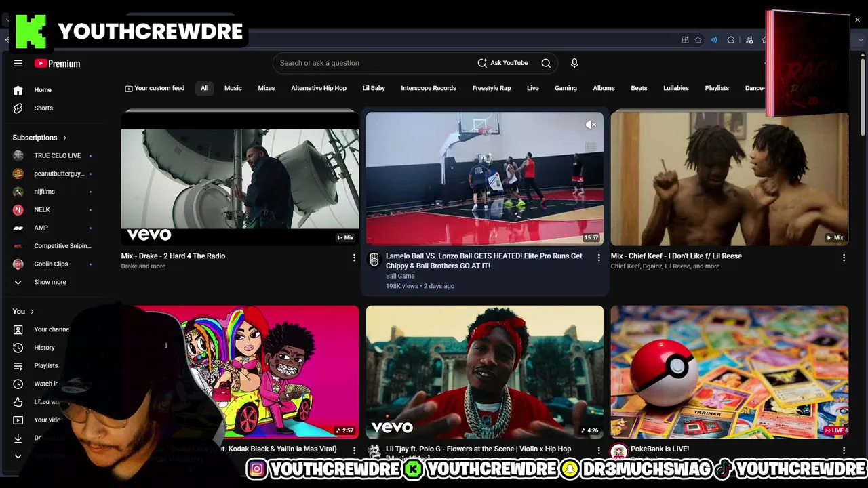Select the Lullabies filter chip
Screen dimensions: 868x488
(676, 88)
